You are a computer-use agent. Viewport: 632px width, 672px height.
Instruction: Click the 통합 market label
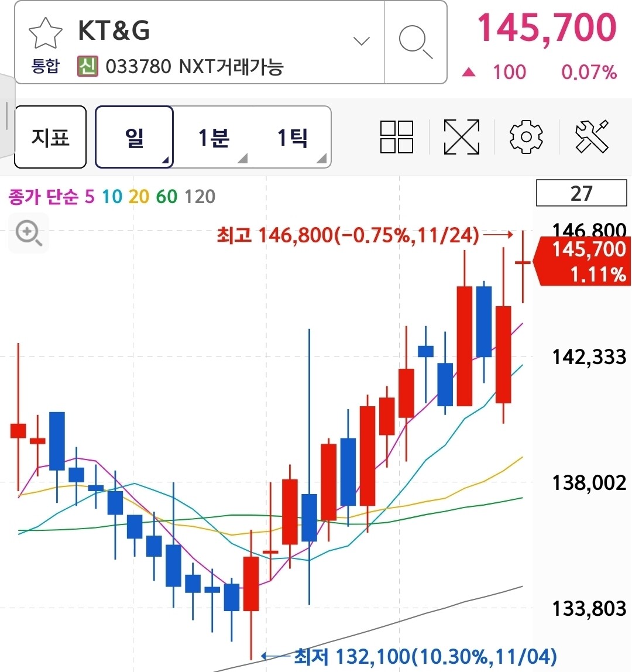[45, 66]
